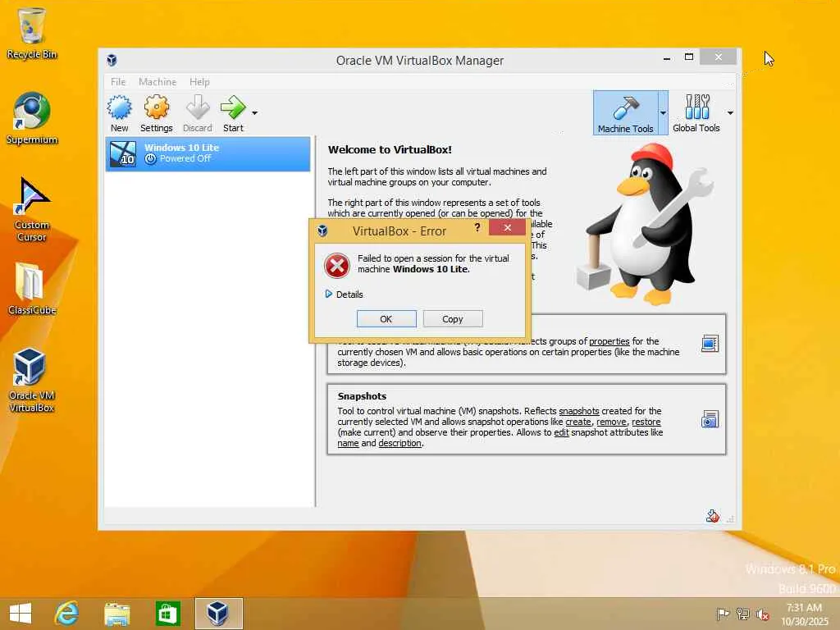Click Action Center flag tray icon
Viewport: 840px width, 630px height.
tap(723, 614)
